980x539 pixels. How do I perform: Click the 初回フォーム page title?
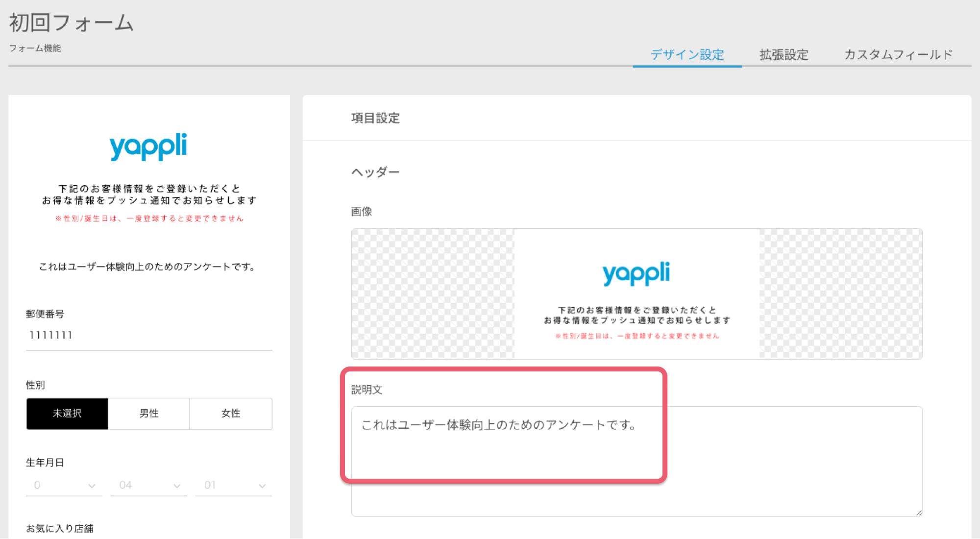pyautogui.click(x=72, y=23)
